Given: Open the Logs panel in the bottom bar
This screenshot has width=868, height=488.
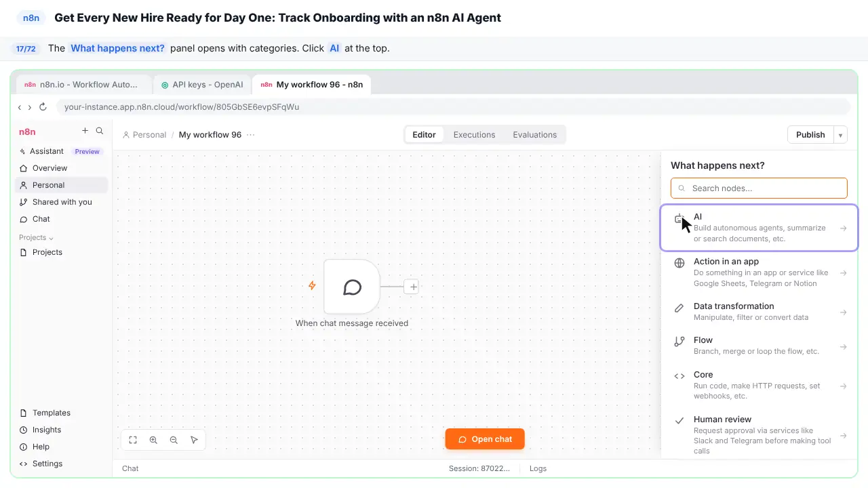Looking at the screenshot, I should point(538,468).
